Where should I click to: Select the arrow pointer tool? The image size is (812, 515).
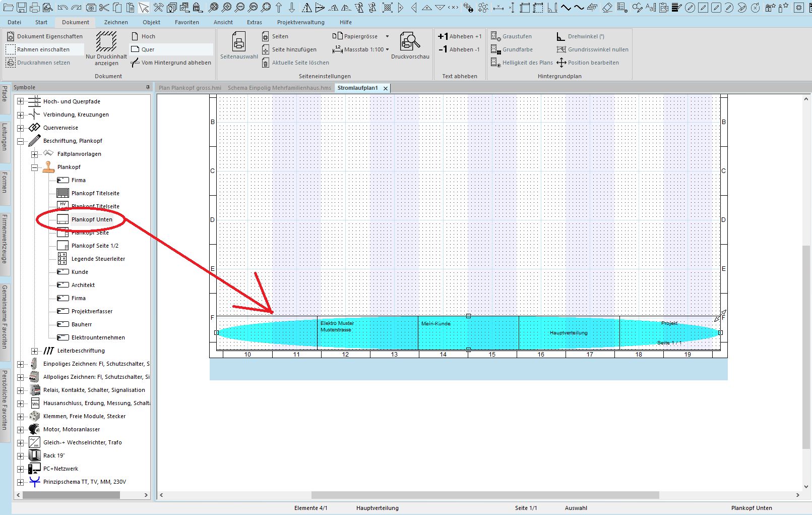(x=144, y=8)
